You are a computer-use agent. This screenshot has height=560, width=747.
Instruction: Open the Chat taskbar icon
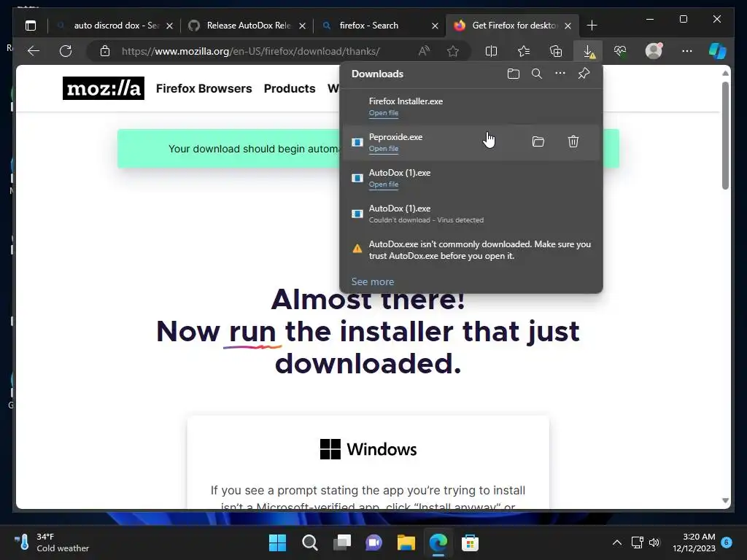click(x=374, y=542)
